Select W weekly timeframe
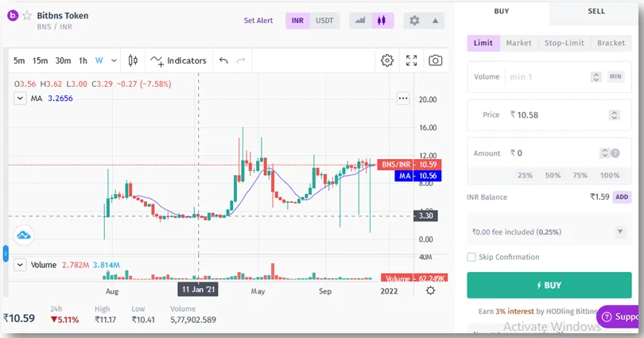 point(99,60)
